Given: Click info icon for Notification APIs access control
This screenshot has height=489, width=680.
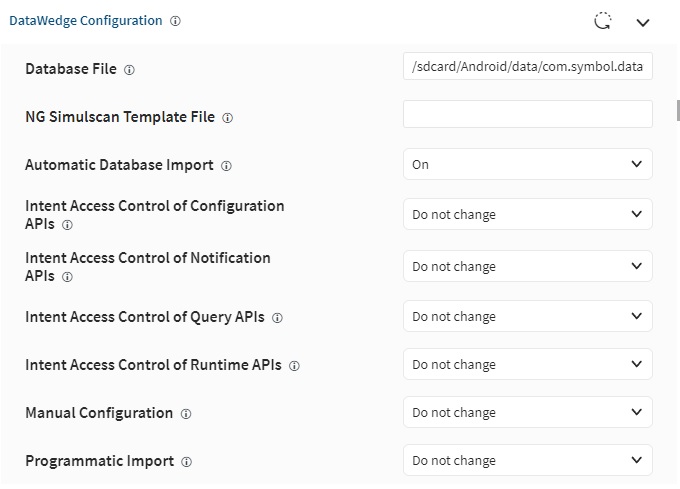Looking at the screenshot, I should (67, 277).
